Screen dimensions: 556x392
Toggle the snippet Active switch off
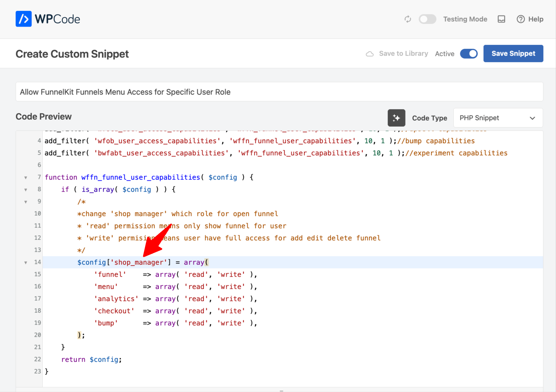(469, 53)
